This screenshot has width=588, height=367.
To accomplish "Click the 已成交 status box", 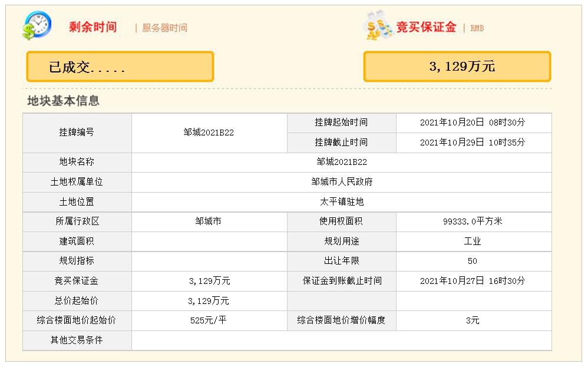I will tap(120, 67).
